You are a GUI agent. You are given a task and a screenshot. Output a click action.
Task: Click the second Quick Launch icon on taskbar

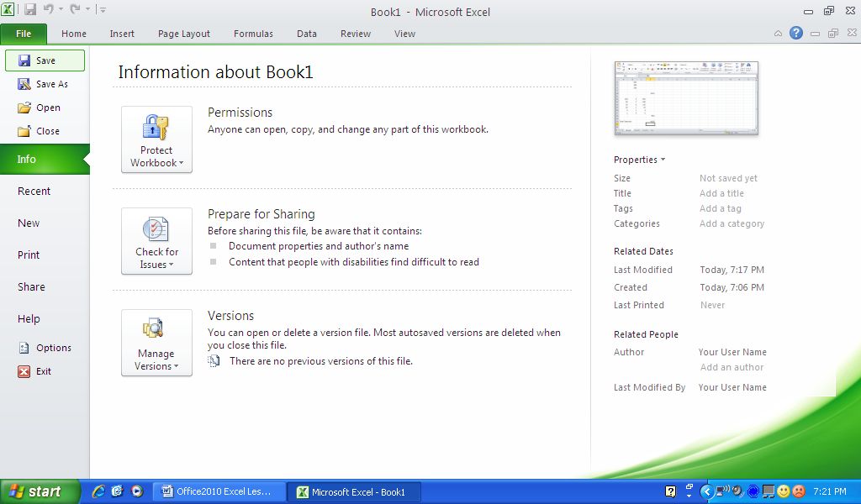(x=118, y=491)
